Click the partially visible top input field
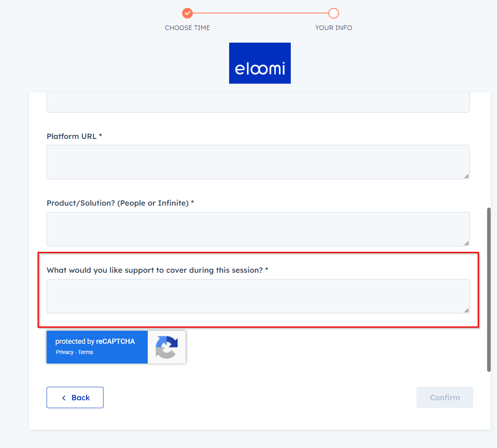This screenshot has height=448, width=497. tap(258, 103)
